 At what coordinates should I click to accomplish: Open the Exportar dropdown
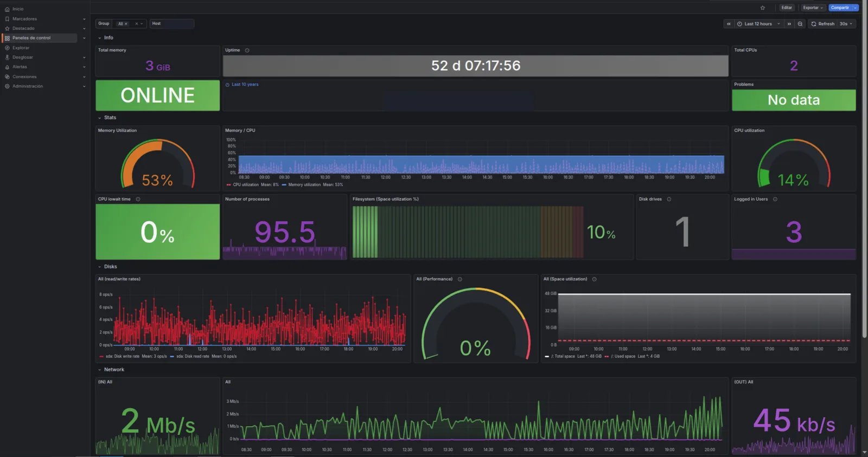[813, 8]
